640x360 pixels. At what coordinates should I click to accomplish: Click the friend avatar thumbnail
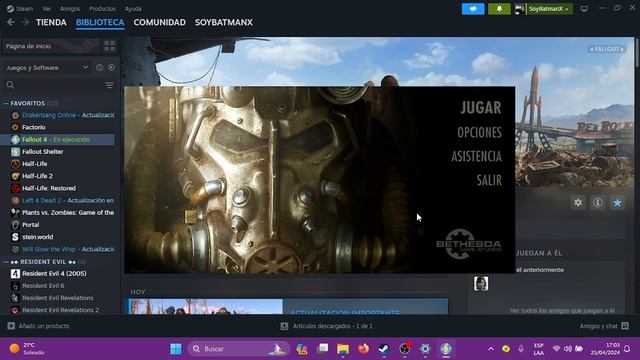[x=481, y=283]
